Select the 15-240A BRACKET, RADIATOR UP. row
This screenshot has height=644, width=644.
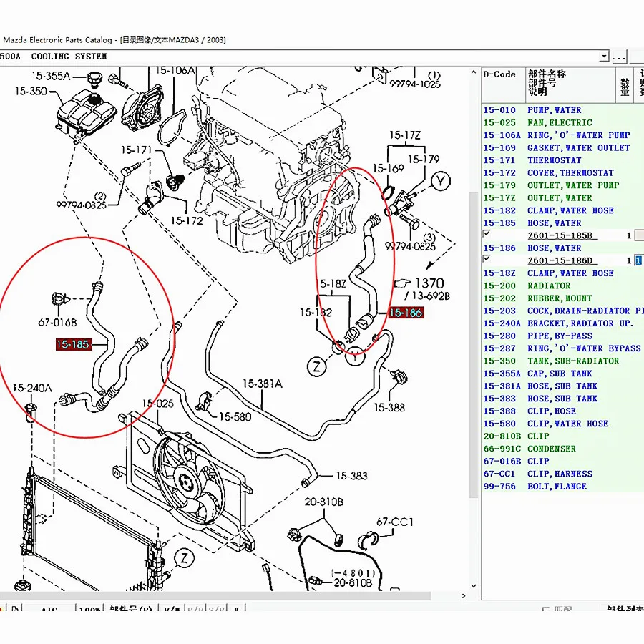click(562, 323)
